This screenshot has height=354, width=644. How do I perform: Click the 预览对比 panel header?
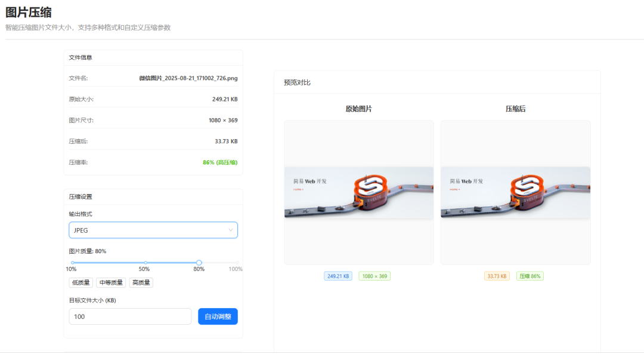pos(297,82)
